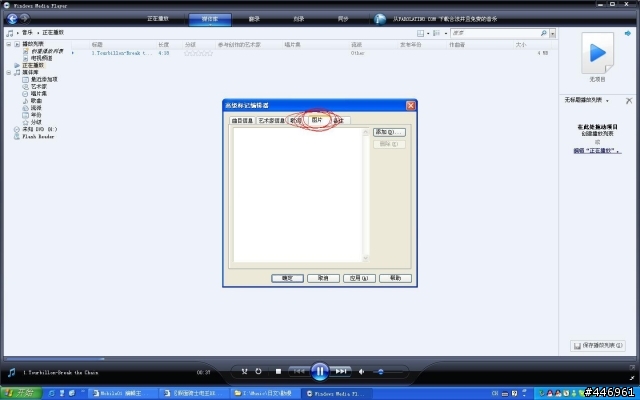
Task: Close the list pane with X icon
Action: tap(629, 100)
